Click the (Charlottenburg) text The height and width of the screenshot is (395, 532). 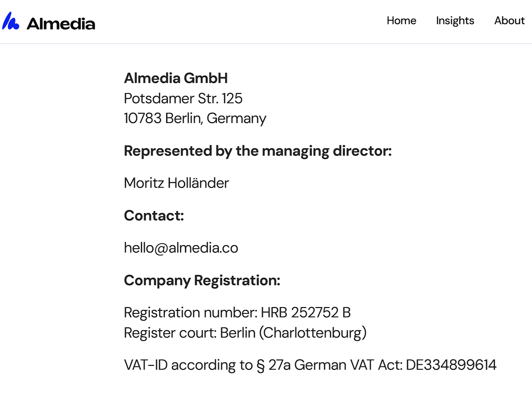coord(313,333)
